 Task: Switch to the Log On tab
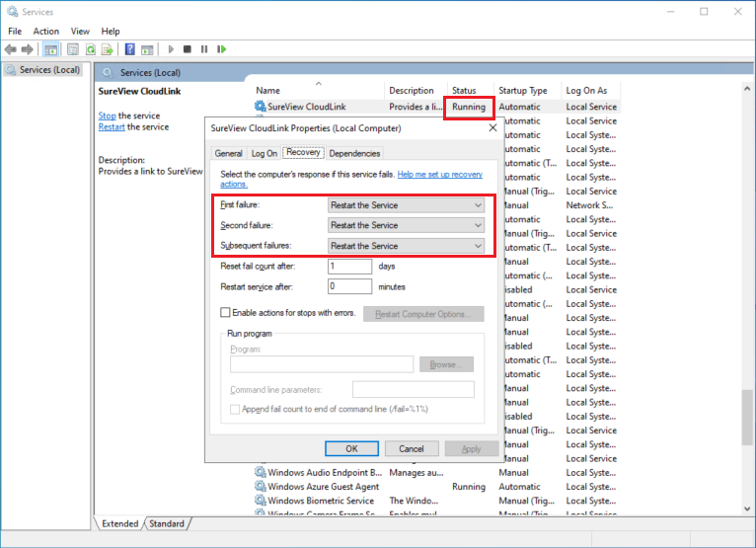click(265, 153)
